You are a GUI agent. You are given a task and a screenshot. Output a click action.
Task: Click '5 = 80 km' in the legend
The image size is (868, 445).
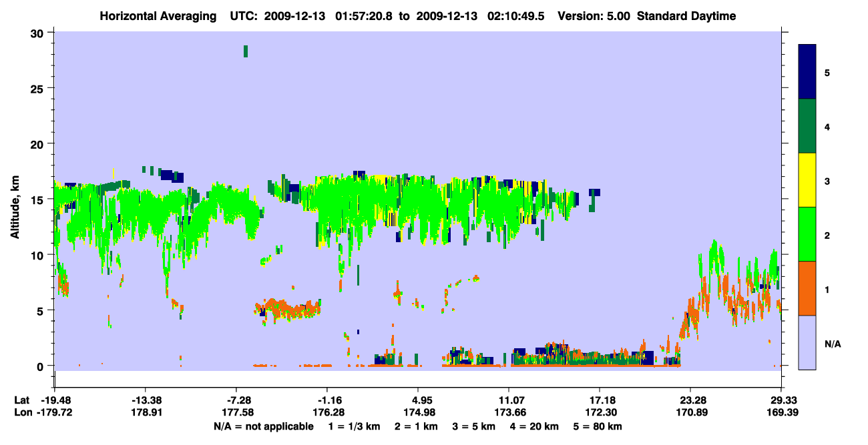click(598, 426)
